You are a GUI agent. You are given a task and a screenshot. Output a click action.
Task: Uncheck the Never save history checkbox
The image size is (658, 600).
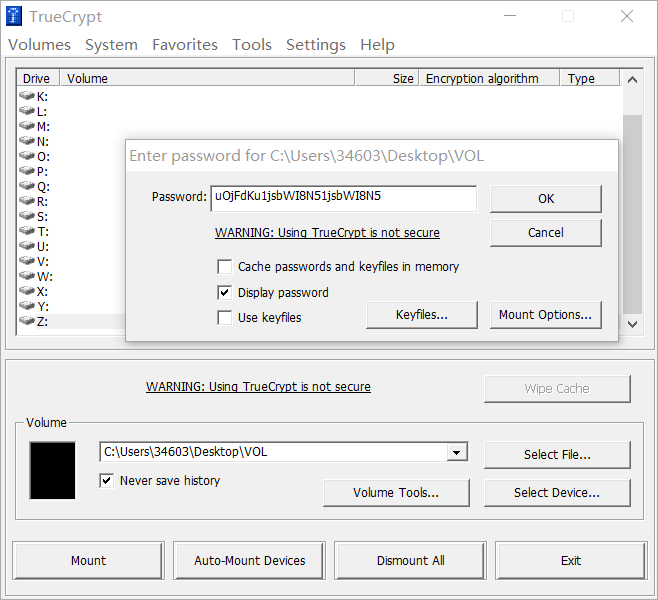pos(107,480)
